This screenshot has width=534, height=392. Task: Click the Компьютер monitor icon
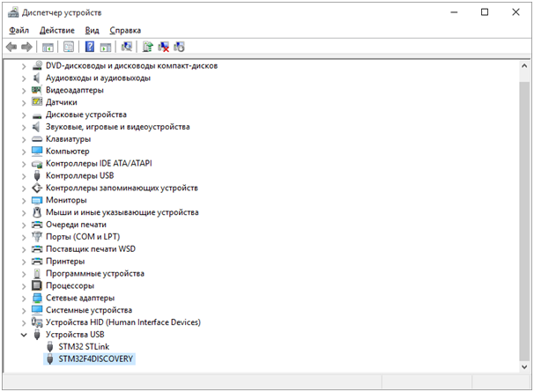tap(37, 151)
